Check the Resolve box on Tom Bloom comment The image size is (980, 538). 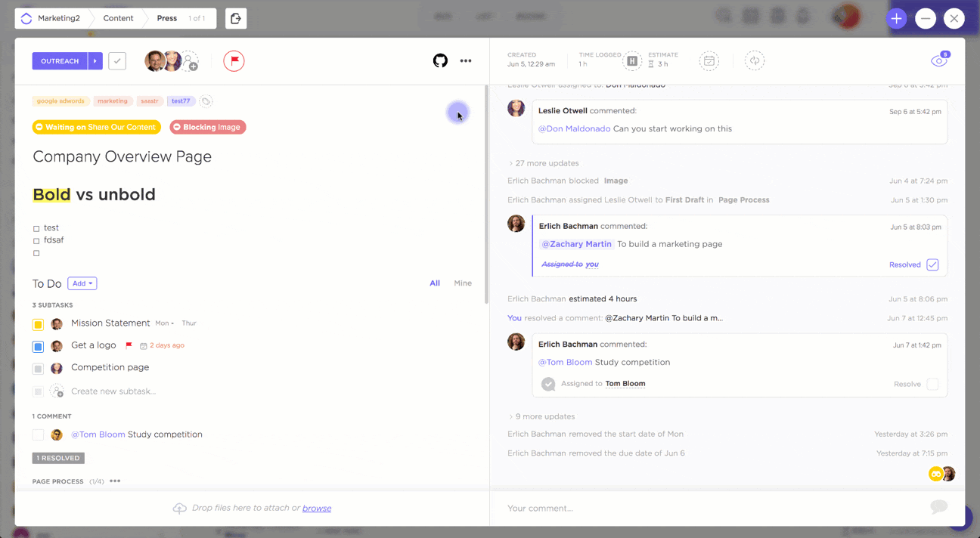point(932,384)
